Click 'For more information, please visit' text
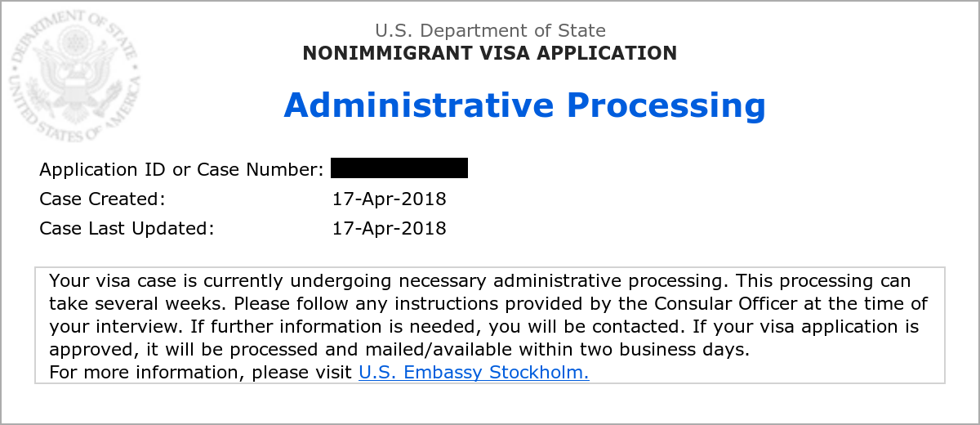The width and height of the screenshot is (980, 425). point(201,373)
